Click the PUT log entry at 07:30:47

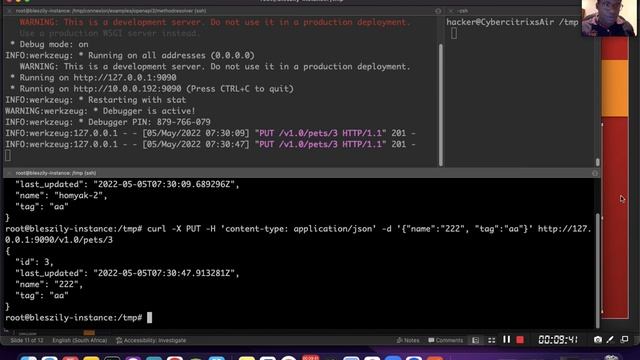click(x=210, y=144)
